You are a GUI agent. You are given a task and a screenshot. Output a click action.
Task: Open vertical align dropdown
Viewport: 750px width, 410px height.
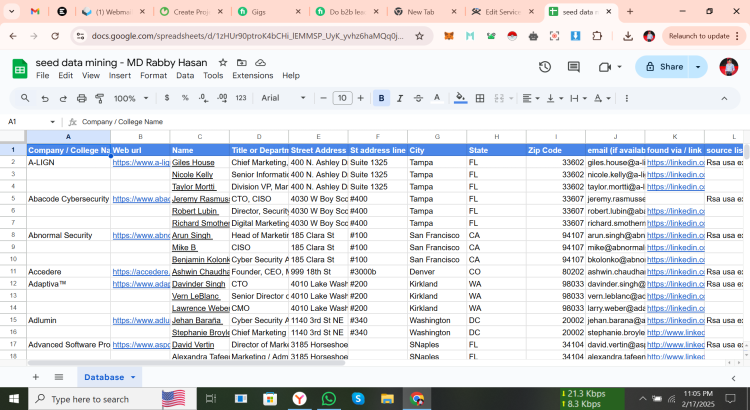point(554,98)
